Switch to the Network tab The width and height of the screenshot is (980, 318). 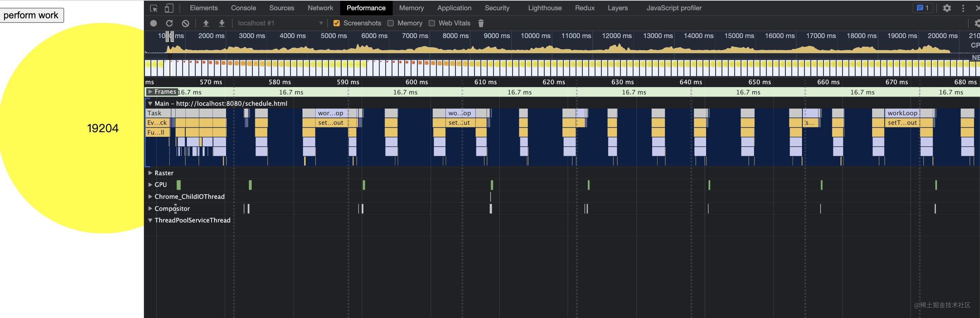(x=320, y=8)
